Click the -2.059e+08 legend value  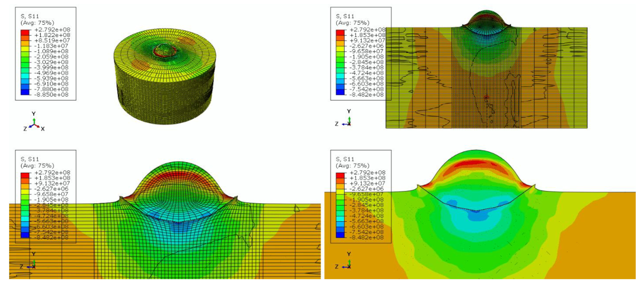pyautogui.click(x=51, y=57)
